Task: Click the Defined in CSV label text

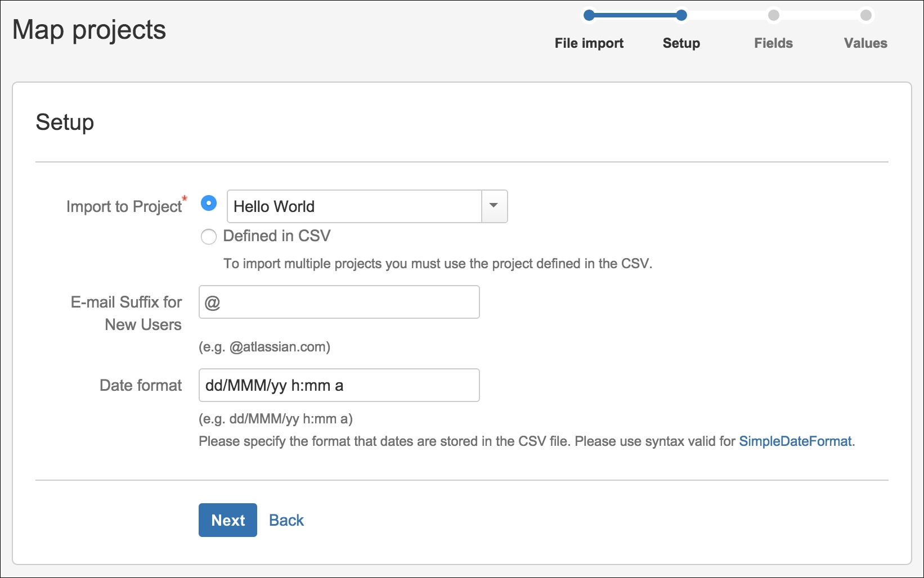Action: click(x=277, y=236)
